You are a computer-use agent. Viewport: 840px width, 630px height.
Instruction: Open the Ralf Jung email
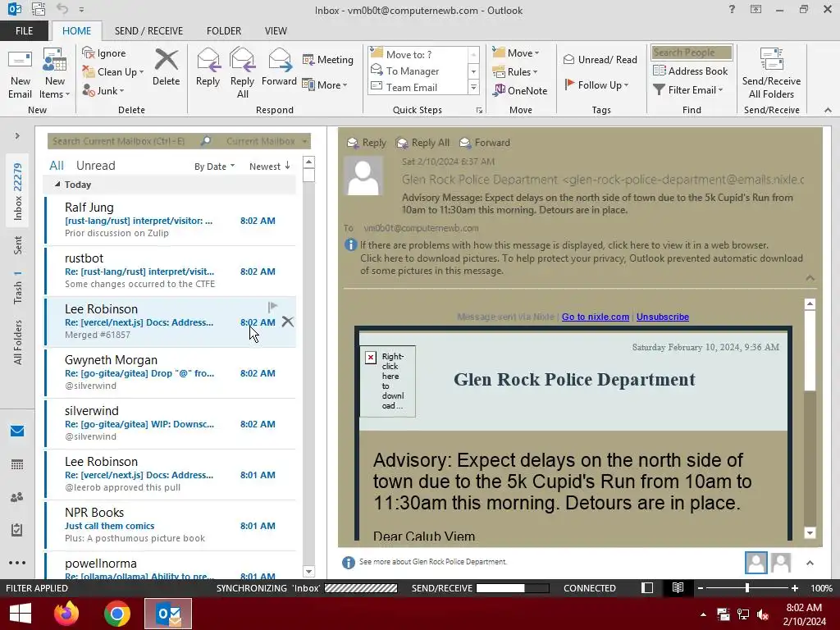pyautogui.click(x=171, y=220)
